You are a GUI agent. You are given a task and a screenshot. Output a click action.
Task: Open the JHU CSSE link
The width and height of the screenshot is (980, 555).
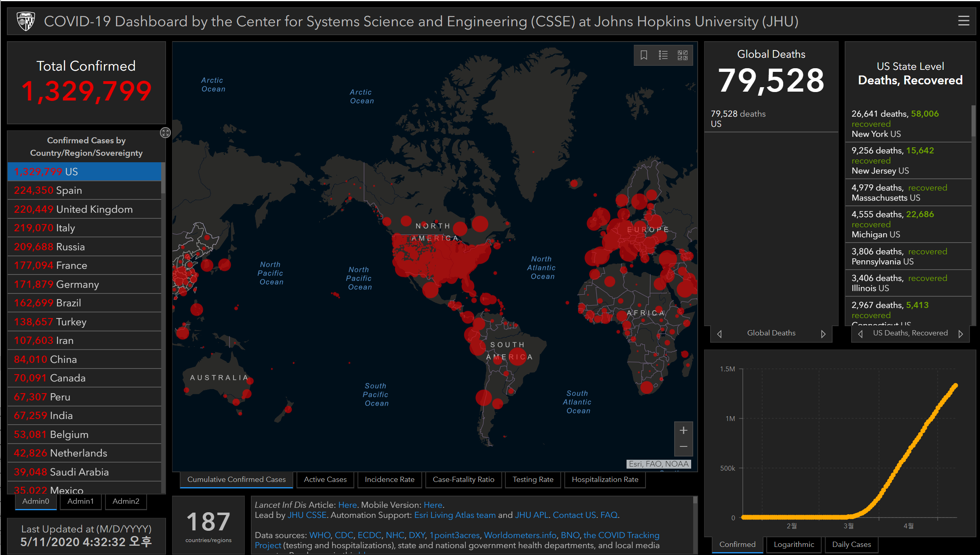[x=307, y=515]
